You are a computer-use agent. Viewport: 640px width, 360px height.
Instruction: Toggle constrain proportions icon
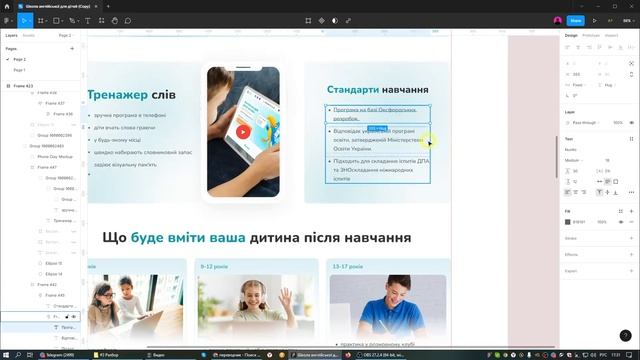click(x=631, y=74)
